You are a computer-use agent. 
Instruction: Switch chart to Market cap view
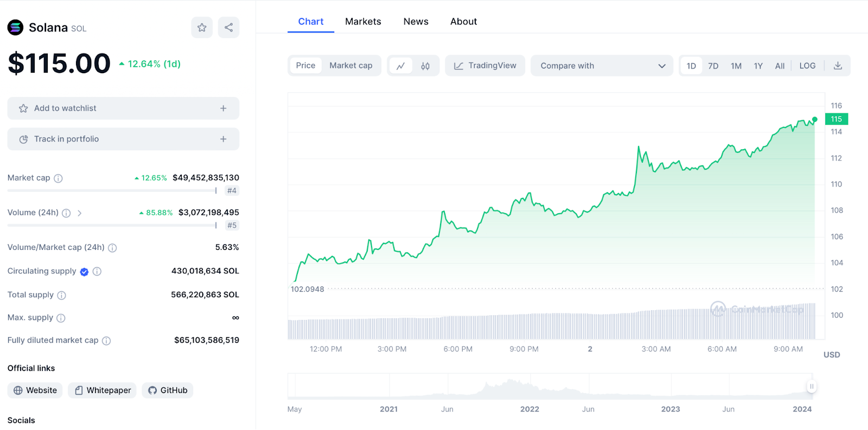coord(351,66)
